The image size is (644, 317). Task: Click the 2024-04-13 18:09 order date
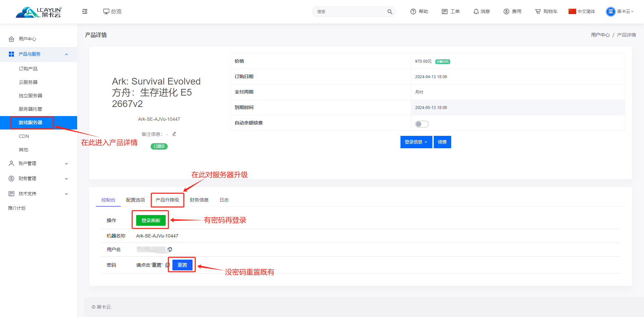pyautogui.click(x=431, y=77)
